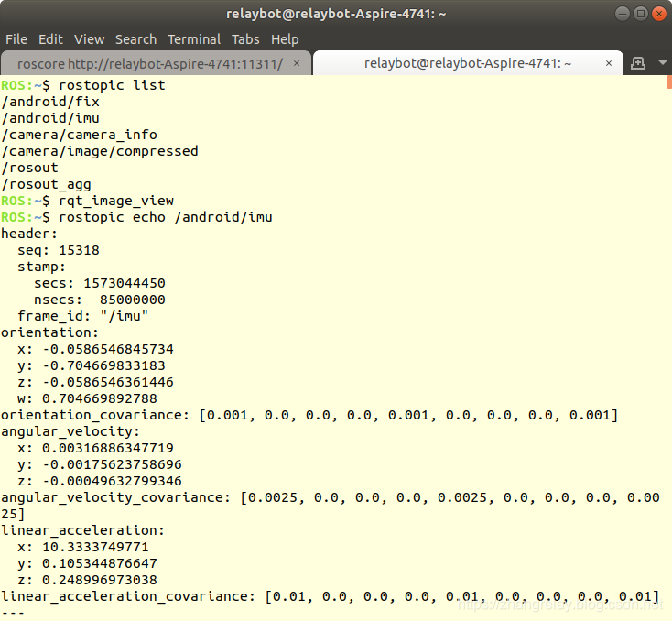Click the linear_acceleration_covariance line

pyautogui.click(x=330, y=596)
